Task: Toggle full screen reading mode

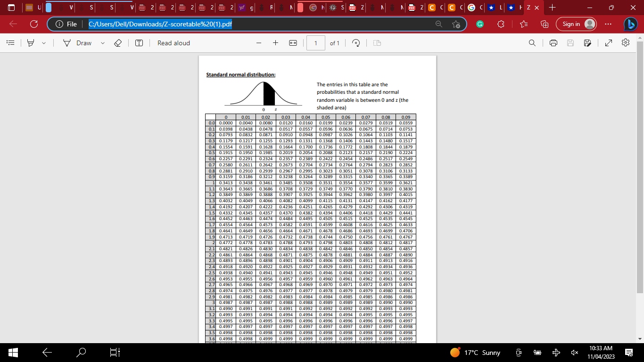Action: (x=609, y=43)
